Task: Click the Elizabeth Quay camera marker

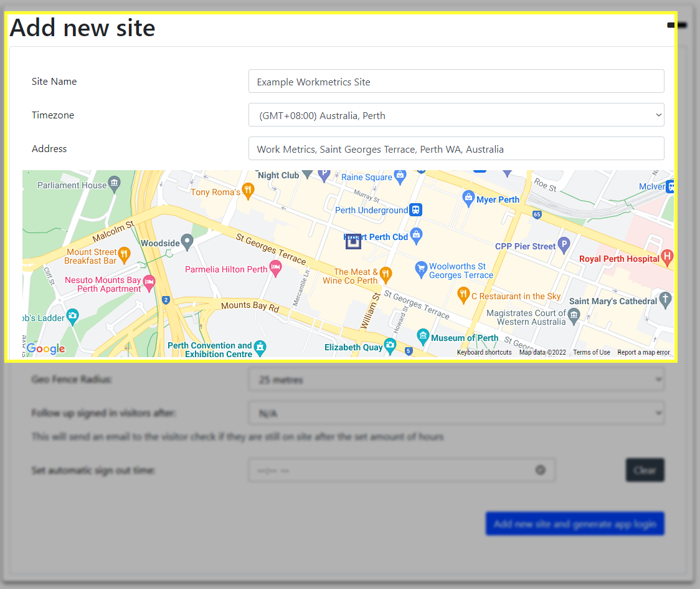Action: tap(390, 345)
